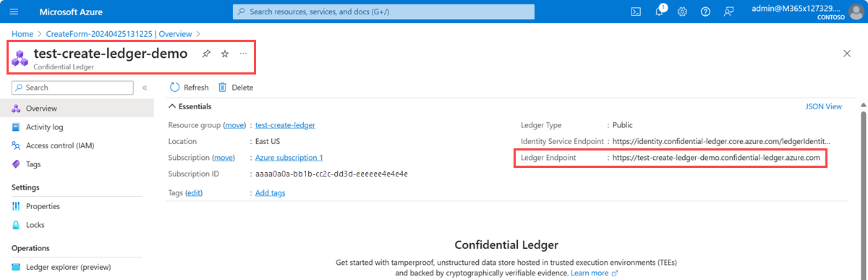The image size is (868, 280).
Task: Open JSON View link
Action: click(824, 106)
